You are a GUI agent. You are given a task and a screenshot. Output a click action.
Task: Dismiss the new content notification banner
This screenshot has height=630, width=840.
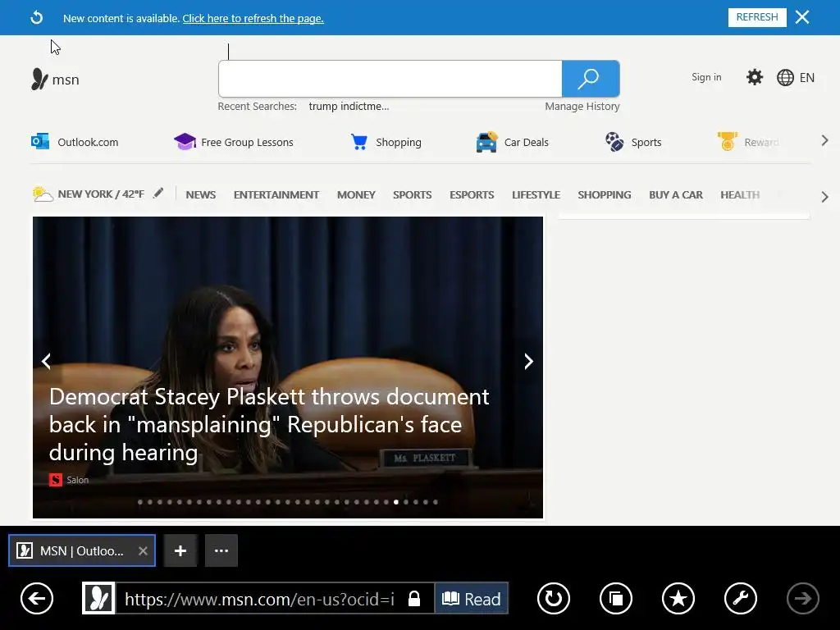802,17
